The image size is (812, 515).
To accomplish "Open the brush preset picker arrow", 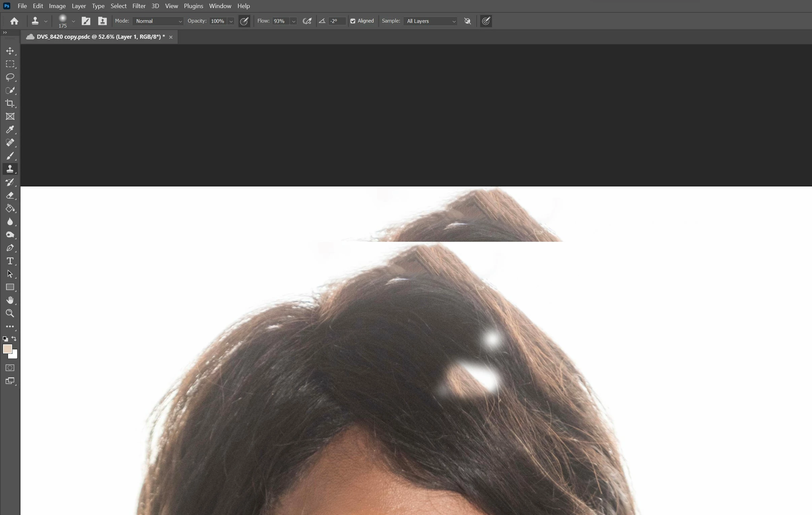I will tap(73, 21).
